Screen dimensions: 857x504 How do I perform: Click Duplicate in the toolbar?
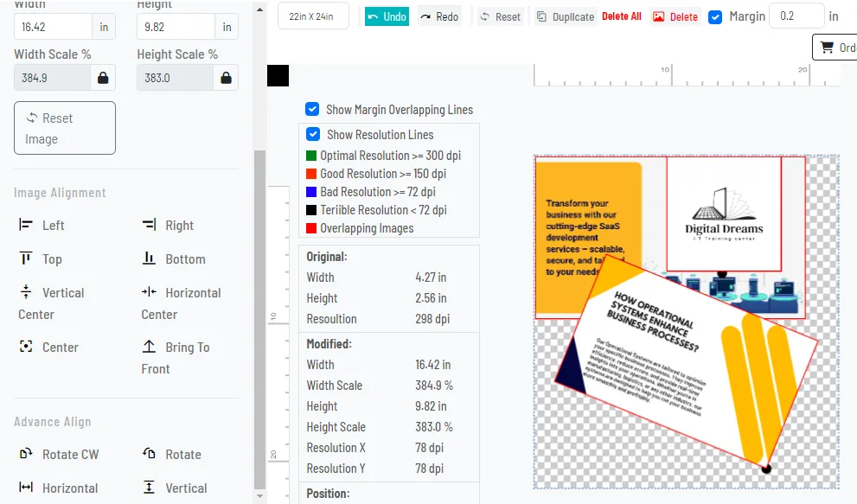click(x=566, y=16)
